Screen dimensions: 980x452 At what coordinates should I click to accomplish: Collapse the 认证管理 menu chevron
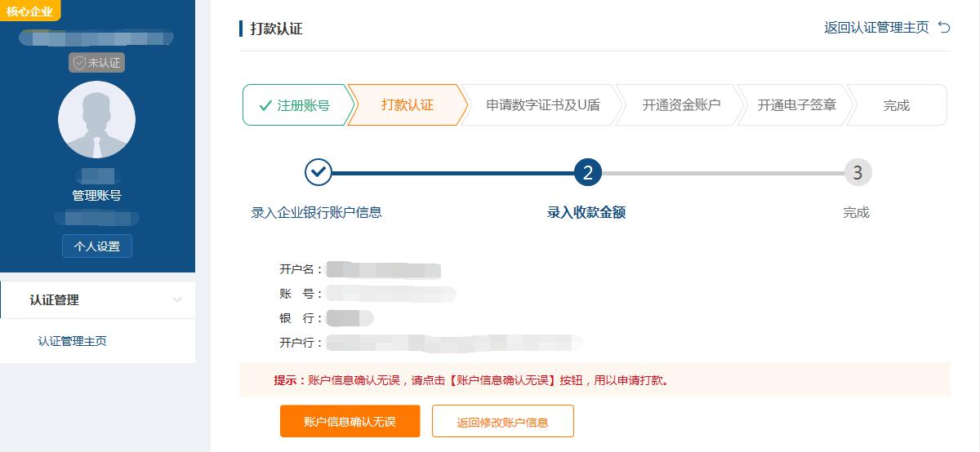click(177, 300)
